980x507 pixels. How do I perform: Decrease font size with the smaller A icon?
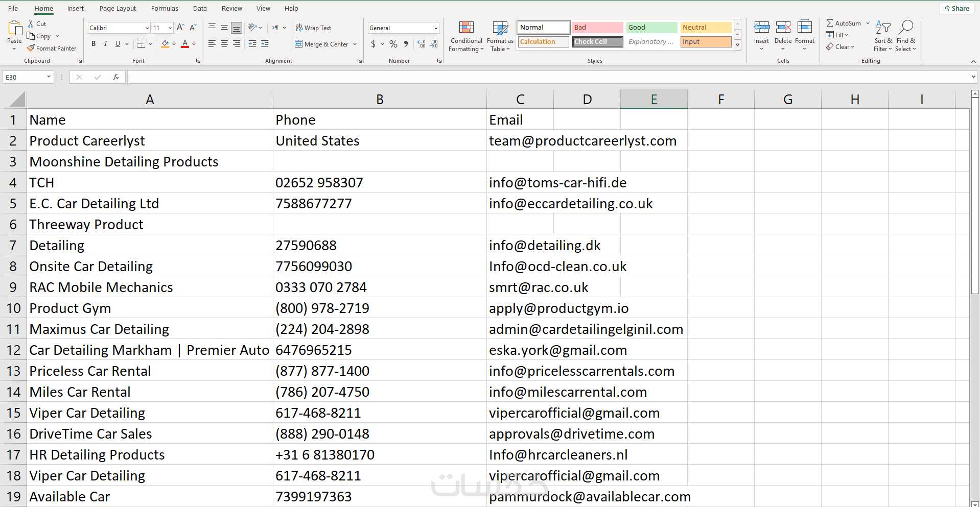[x=193, y=28]
